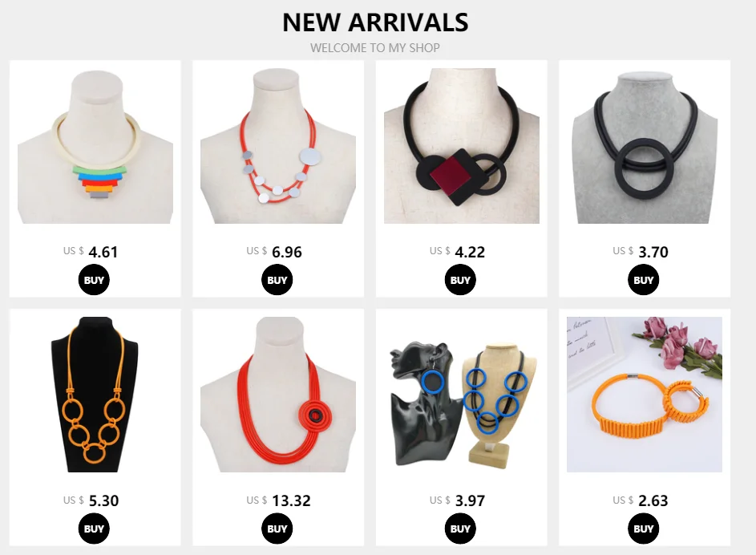Open the orange choker and bracelet image
This screenshot has width=756, height=555.
coord(645,395)
